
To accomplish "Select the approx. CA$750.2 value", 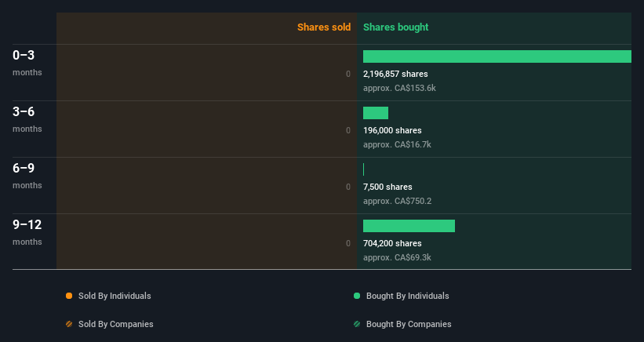I will (397, 201).
